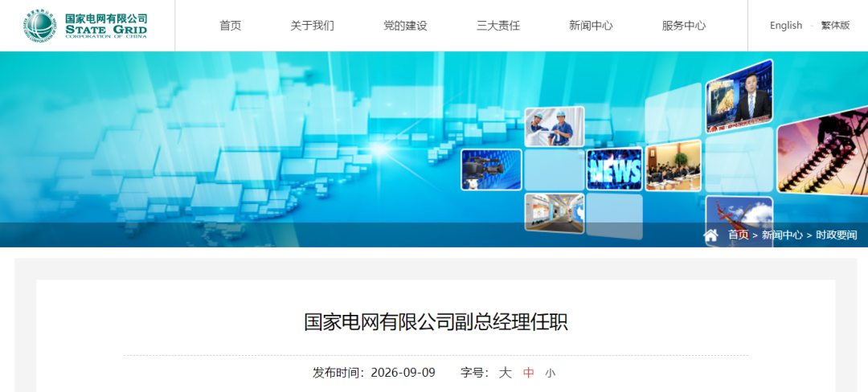Open the 新闻中心 menu
868x392 pixels.
tap(591, 26)
